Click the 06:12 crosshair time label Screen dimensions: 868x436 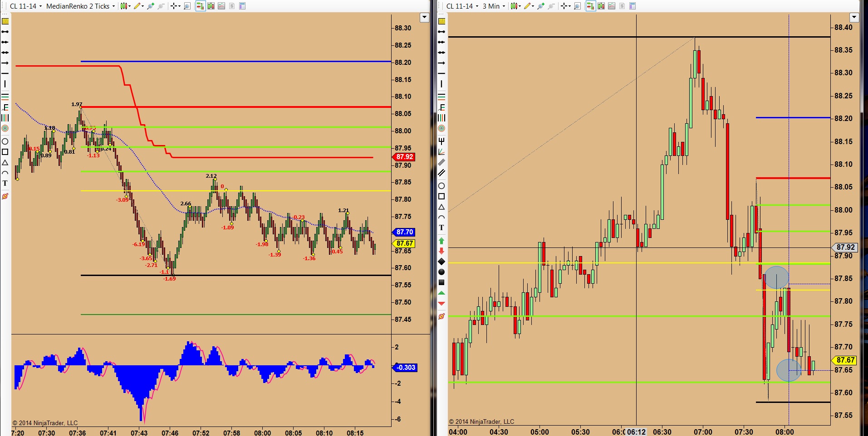(636, 432)
